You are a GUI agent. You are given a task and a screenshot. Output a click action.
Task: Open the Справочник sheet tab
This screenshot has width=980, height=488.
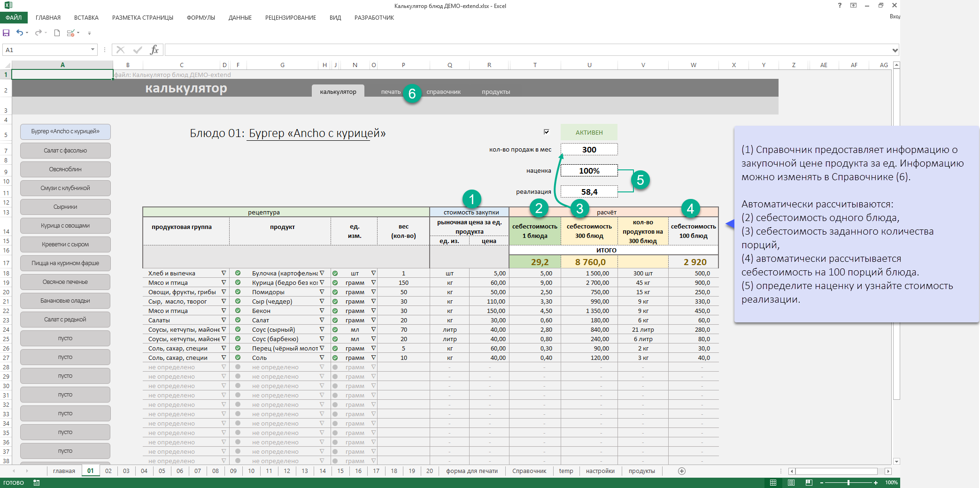click(529, 471)
